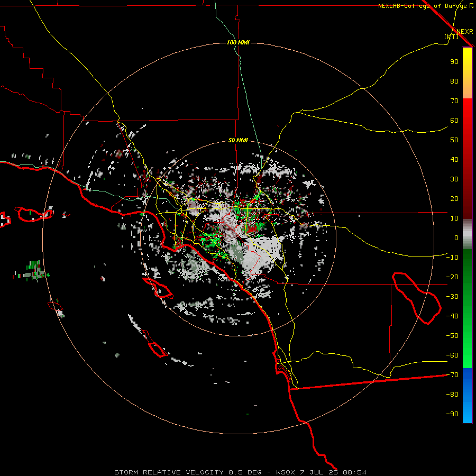
Task: Click the -40 value on the velocity scale
Action: 452,316
